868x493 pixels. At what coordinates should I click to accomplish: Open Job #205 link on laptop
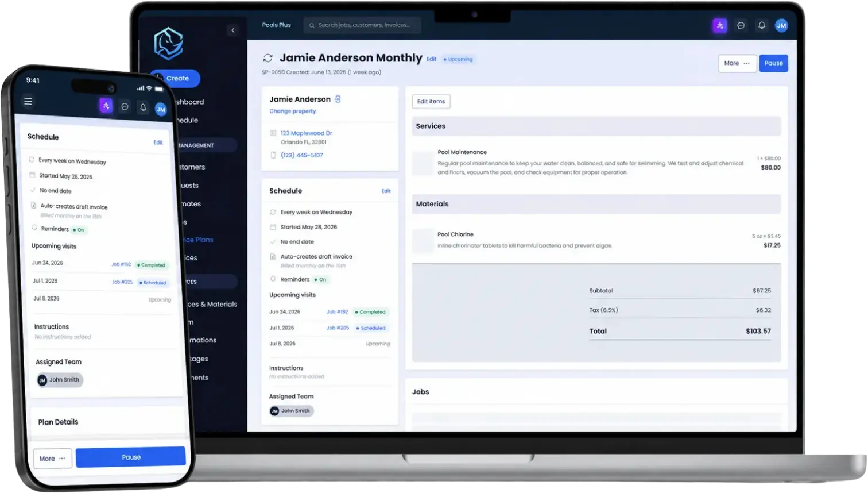pyautogui.click(x=338, y=328)
